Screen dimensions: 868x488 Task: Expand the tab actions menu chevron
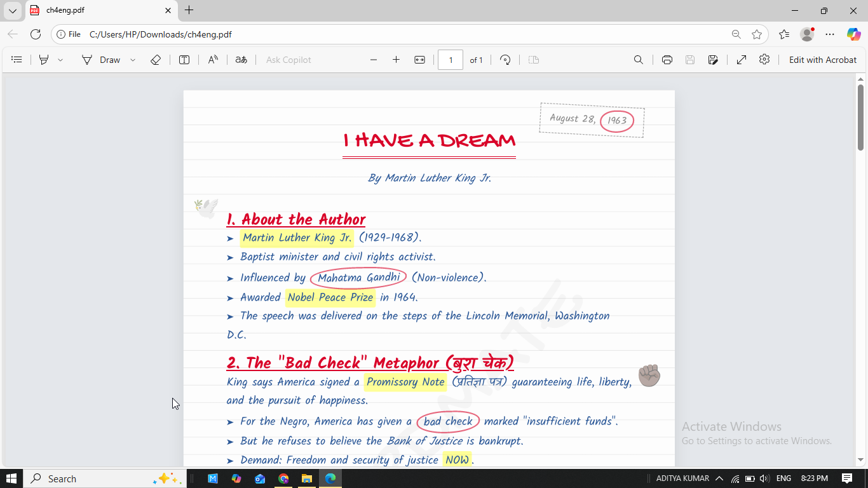13,11
